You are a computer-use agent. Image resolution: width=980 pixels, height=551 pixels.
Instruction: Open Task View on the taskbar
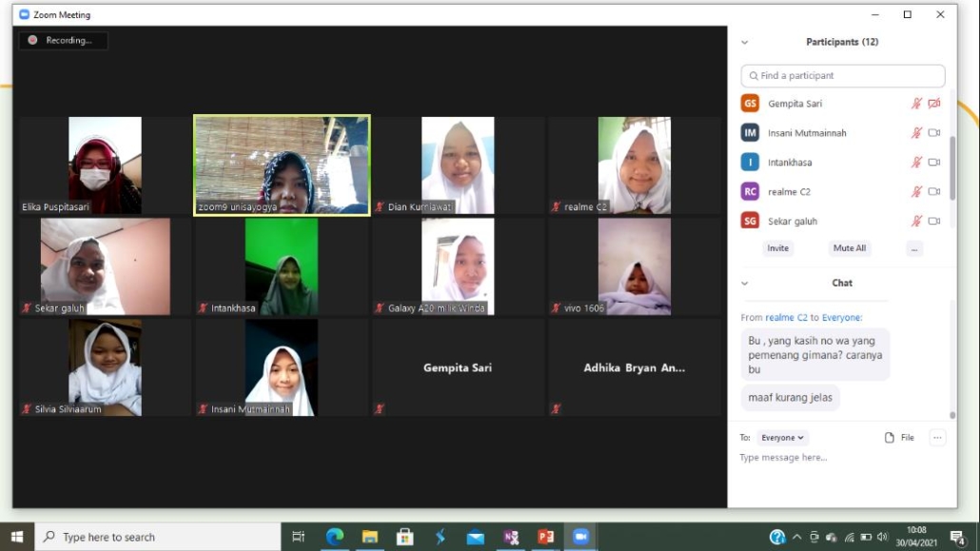298,537
